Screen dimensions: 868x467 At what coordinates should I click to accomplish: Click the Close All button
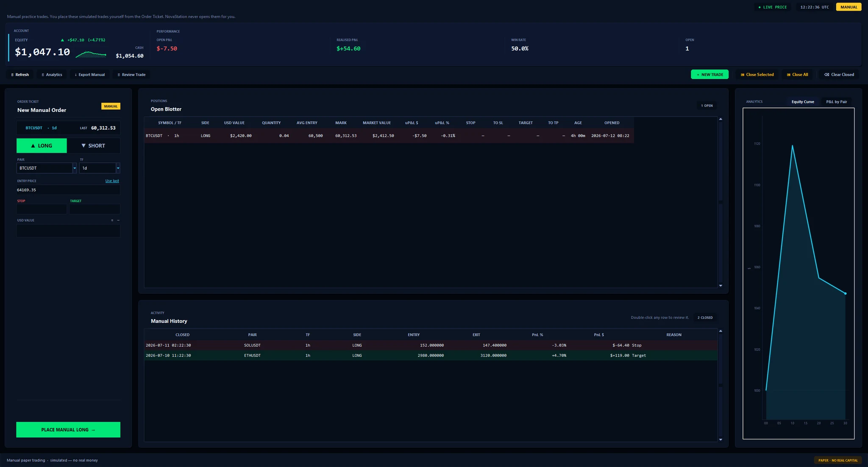point(797,75)
